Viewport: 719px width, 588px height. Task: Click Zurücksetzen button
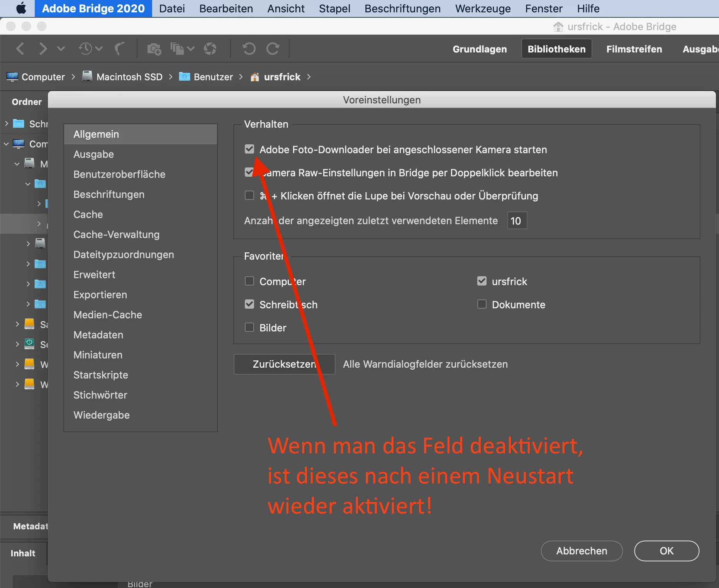pos(284,364)
